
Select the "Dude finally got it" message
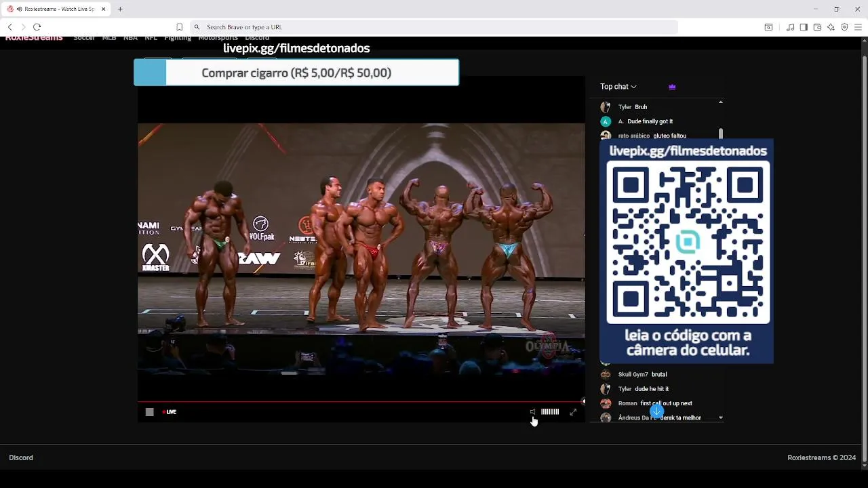(650, 121)
